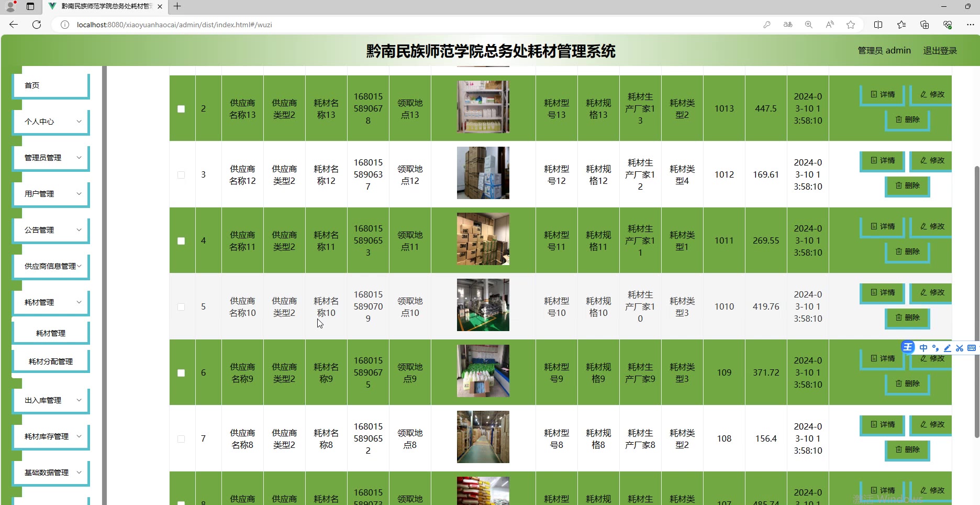Screen dimensions: 980x505
Task: Open 详情 for row 7
Action: (x=883, y=425)
